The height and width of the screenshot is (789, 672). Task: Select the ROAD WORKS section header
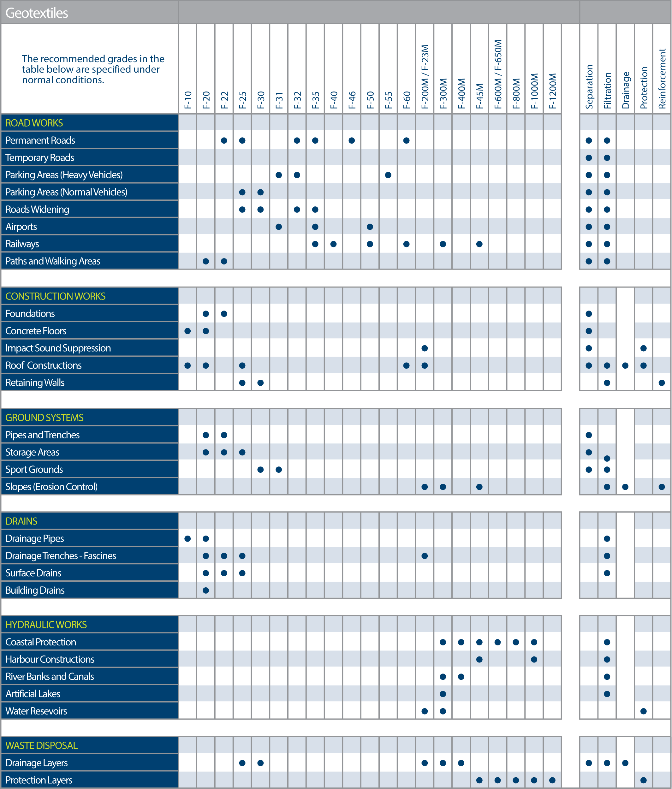point(34,123)
